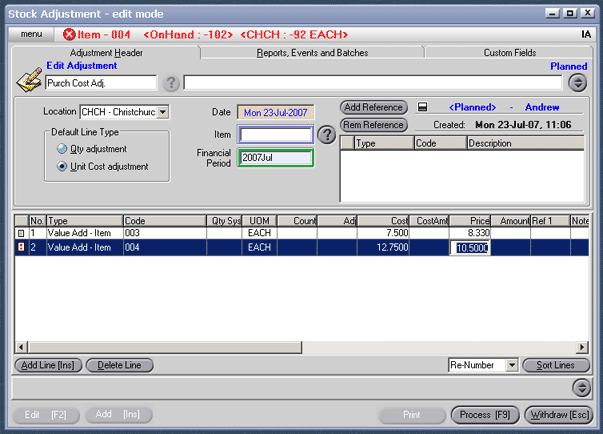Click the Amount column header
The image size is (603, 434).
click(511, 221)
